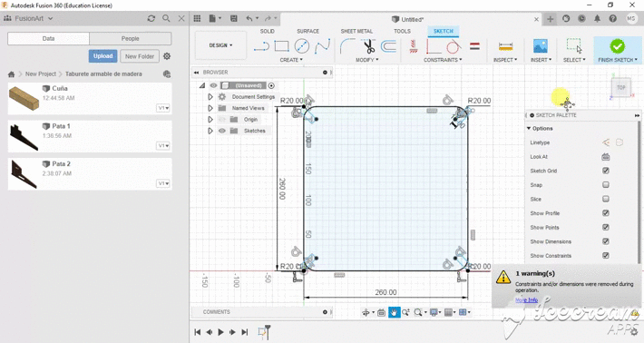This screenshot has width=644, height=343.
Task: Switch to the SURFACE tab
Action: [308, 31]
